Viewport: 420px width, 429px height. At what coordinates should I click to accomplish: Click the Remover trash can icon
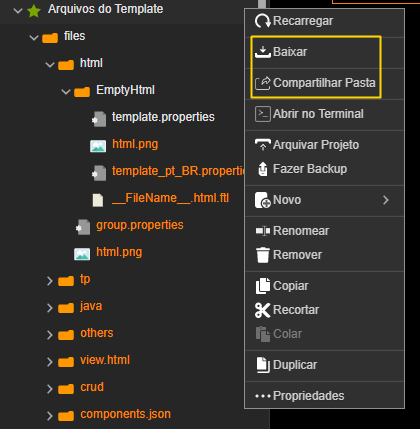263,255
